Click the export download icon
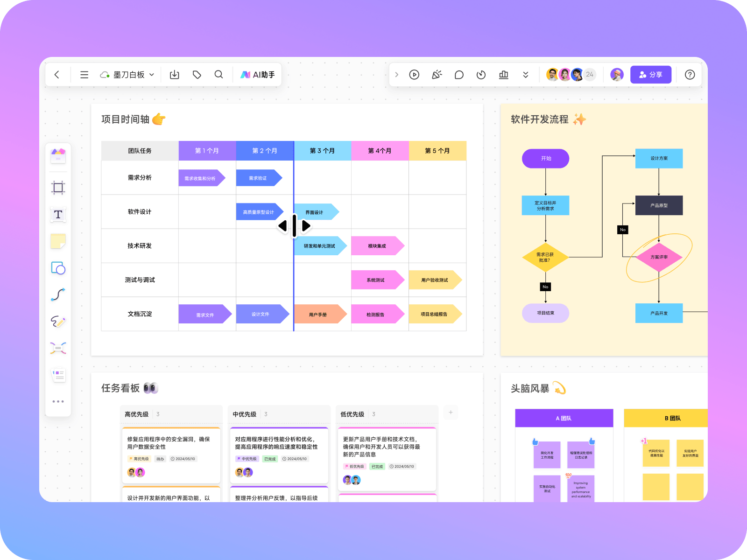Screen dimensions: 747x560 [x=175, y=75]
